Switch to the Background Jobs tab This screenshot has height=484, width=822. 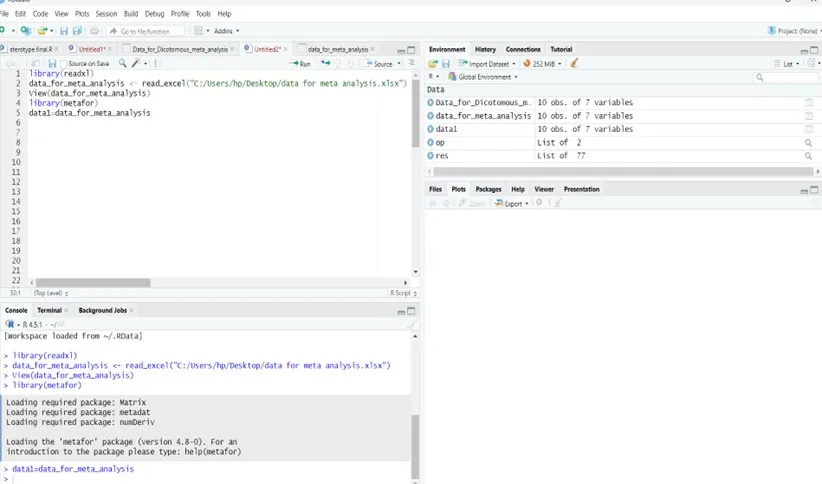pyautogui.click(x=102, y=310)
